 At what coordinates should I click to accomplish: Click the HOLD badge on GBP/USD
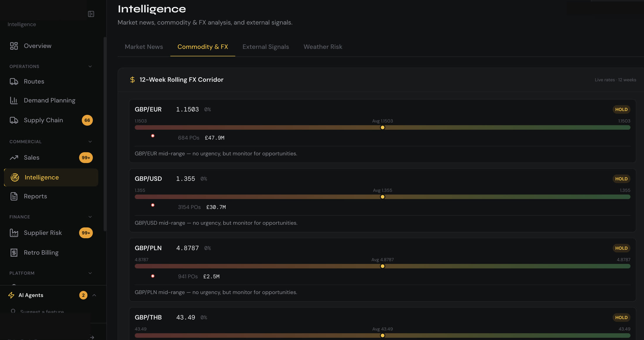(x=621, y=179)
